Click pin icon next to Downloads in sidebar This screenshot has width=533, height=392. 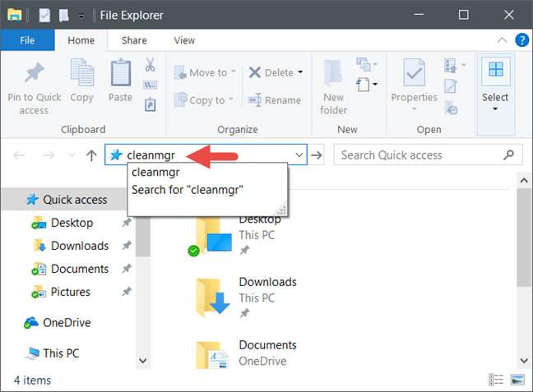(127, 245)
